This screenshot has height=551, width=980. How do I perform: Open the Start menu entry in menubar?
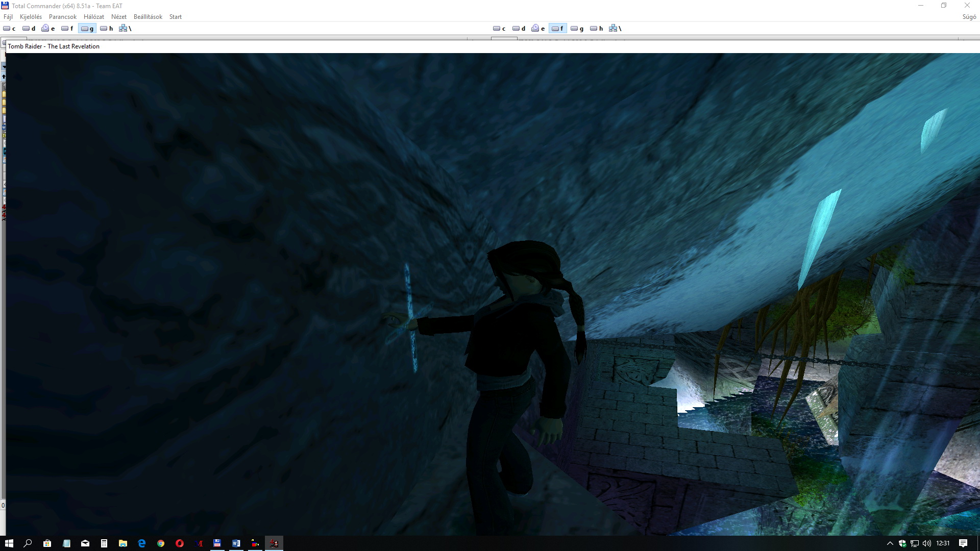[175, 17]
